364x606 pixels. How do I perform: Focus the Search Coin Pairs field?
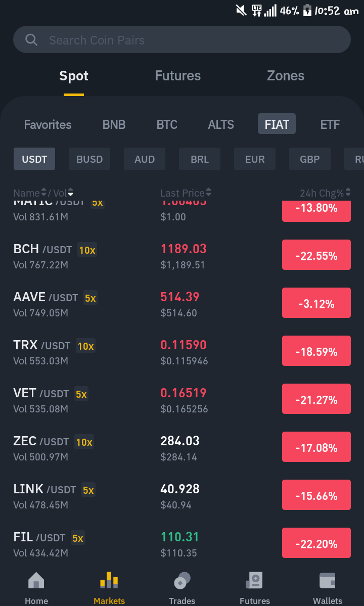pyautogui.click(x=182, y=40)
